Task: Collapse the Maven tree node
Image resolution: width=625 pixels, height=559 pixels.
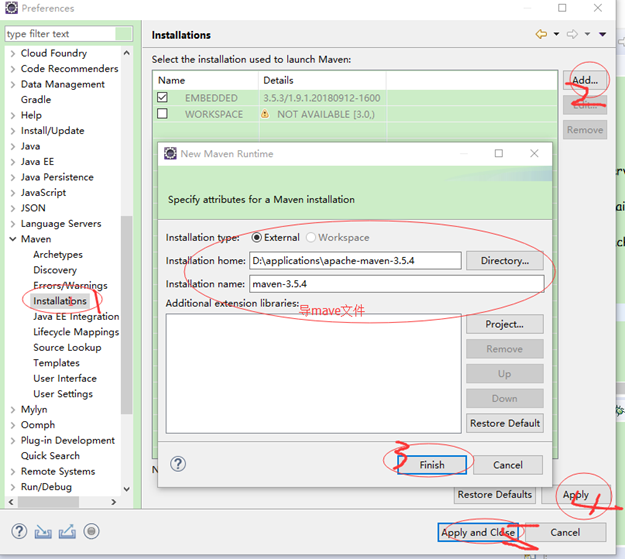Action: (13, 239)
